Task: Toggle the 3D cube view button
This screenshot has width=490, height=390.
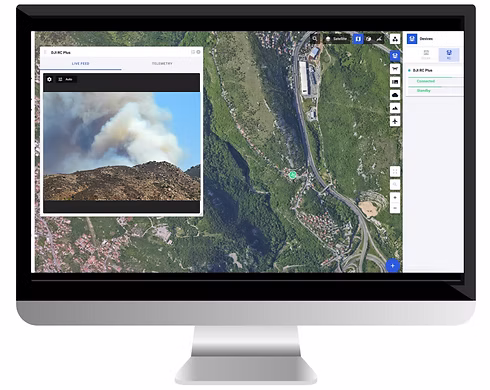Action: coord(368,39)
